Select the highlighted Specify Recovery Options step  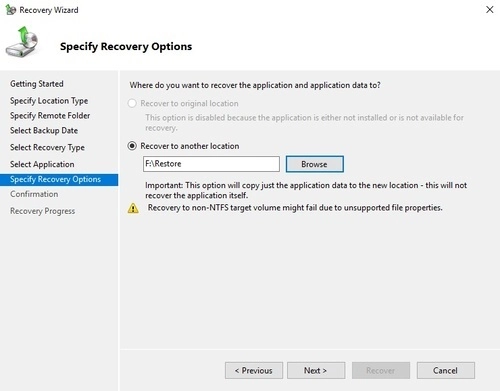(59, 179)
